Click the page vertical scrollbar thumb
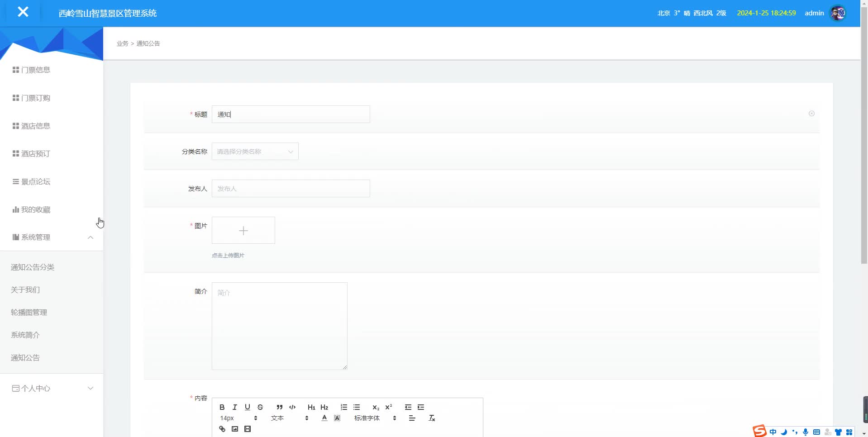The height and width of the screenshot is (437, 868). pos(864,136)
